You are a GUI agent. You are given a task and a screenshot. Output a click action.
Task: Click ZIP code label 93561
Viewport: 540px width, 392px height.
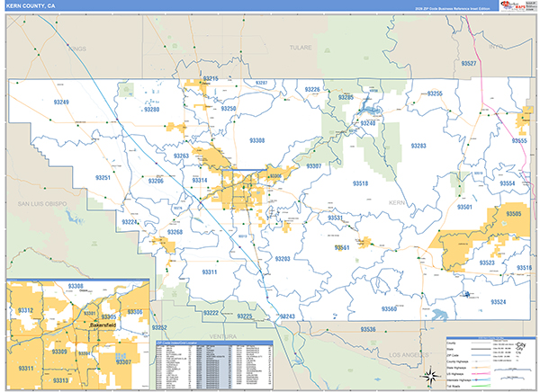[342, 248]
